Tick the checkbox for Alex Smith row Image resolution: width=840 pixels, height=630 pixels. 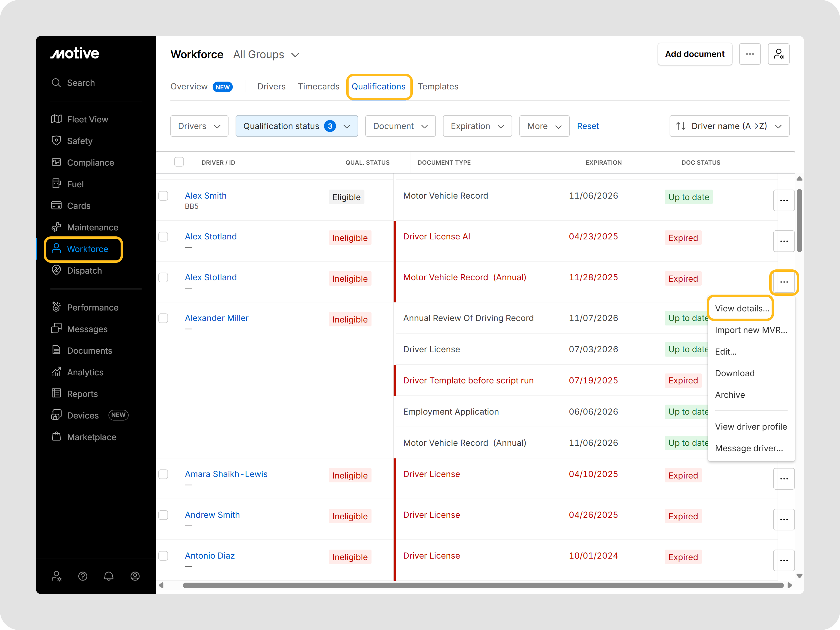(x=163, y=196)
